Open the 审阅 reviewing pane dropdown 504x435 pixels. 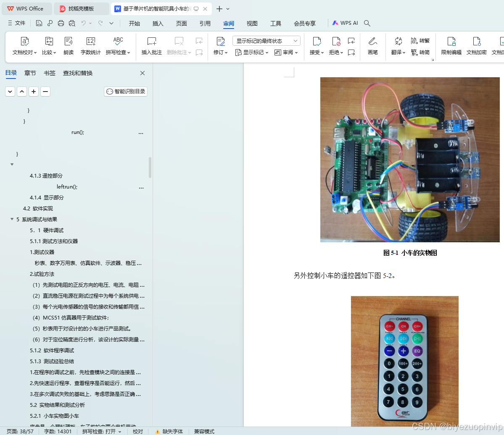(286, 52)
